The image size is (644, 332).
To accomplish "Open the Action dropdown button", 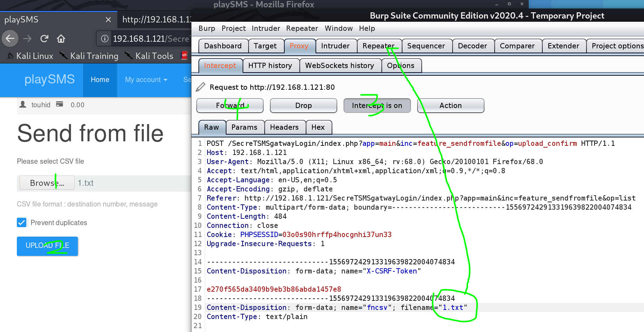I will [x=450, y=106].
